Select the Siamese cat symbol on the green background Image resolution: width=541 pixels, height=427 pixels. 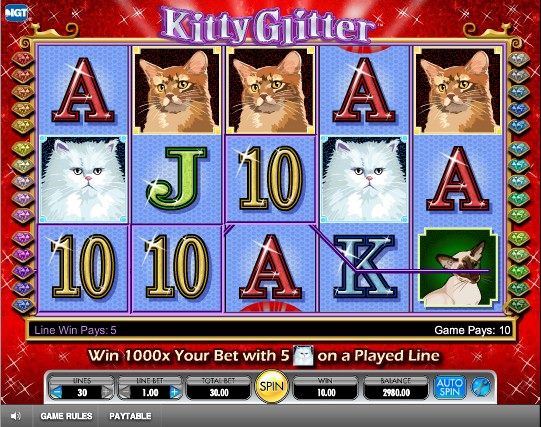click(x=458, y=267)
